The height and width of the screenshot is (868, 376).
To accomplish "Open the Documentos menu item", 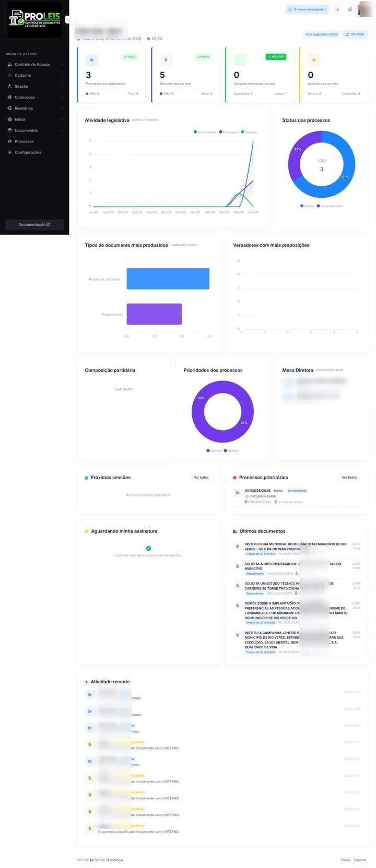I will tap(34, 130).
